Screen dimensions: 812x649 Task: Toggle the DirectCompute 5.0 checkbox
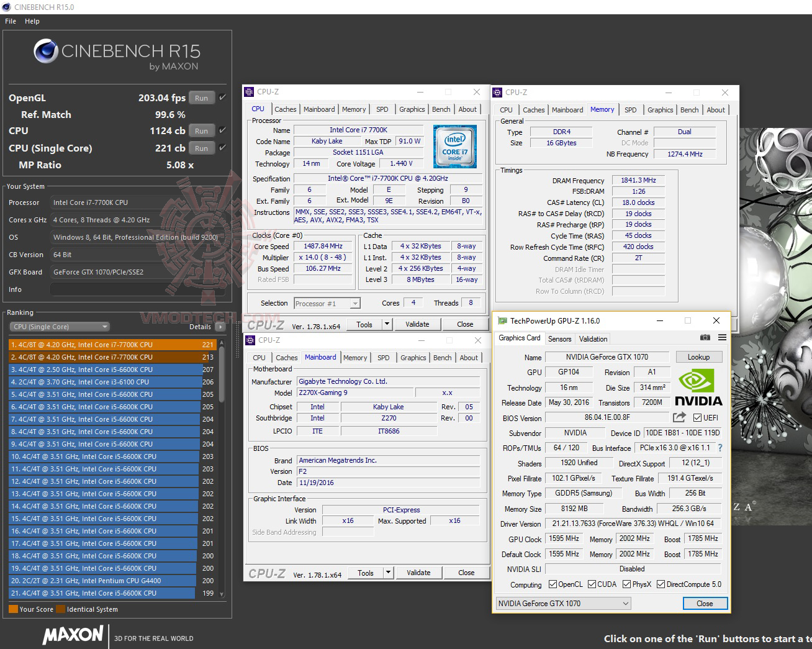pyautogui.click(x=661, y=584)
